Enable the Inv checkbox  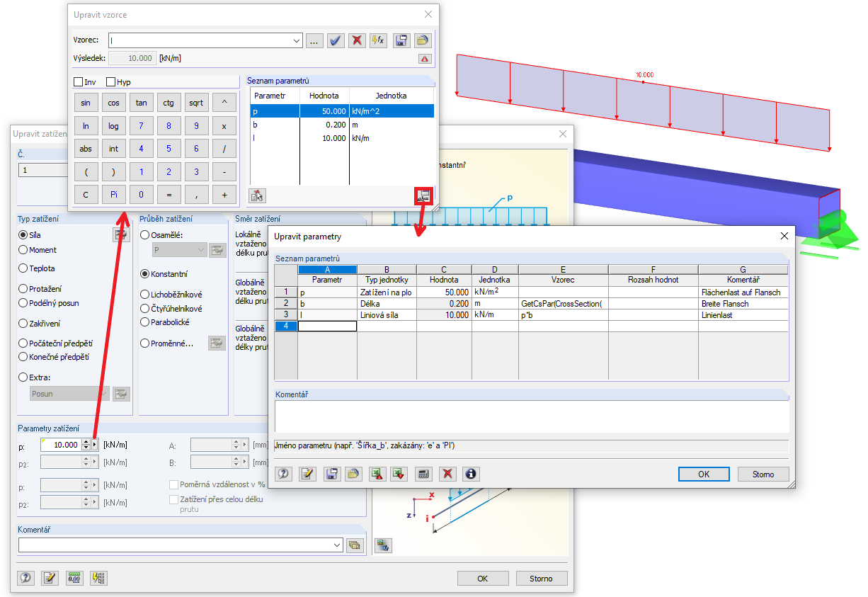tap(79, 81)
